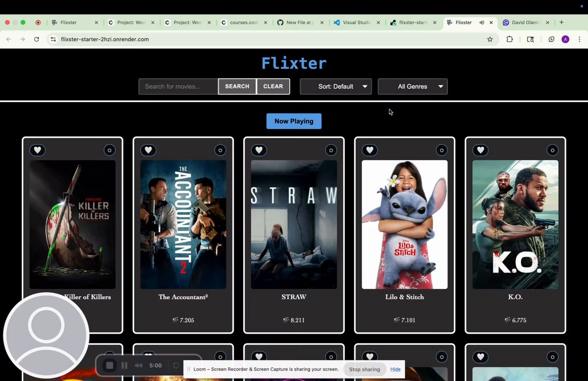
Task: Toggle the watched circle on The Accountant² card
Action: pos(220,150)
